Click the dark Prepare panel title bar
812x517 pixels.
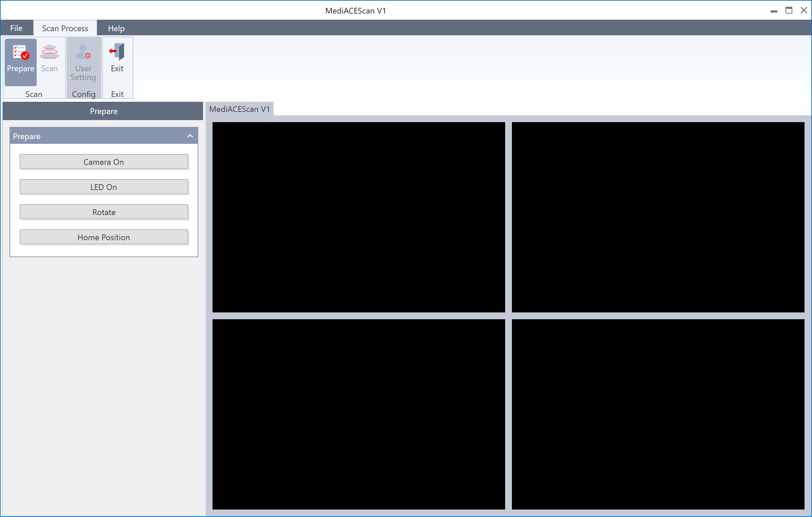pyautogui.click(x=103, y=111)
